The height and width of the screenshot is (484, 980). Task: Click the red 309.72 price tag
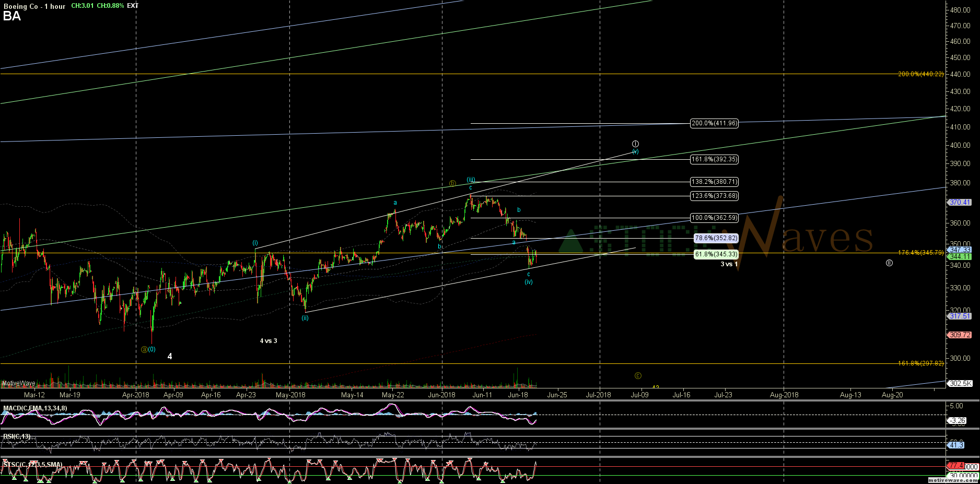[960, 335]
